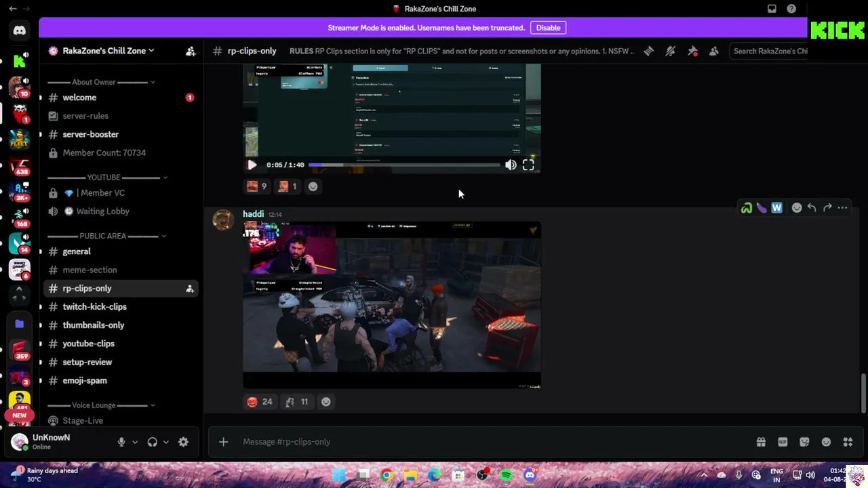Open the GIF picker
The image size is (868, 488).
point(783,442)
